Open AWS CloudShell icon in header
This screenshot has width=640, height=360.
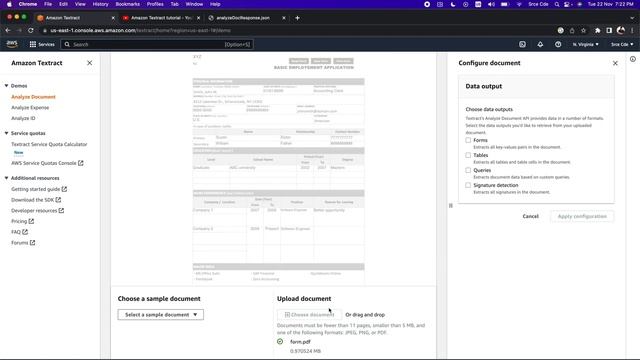(x=522, y=44)
